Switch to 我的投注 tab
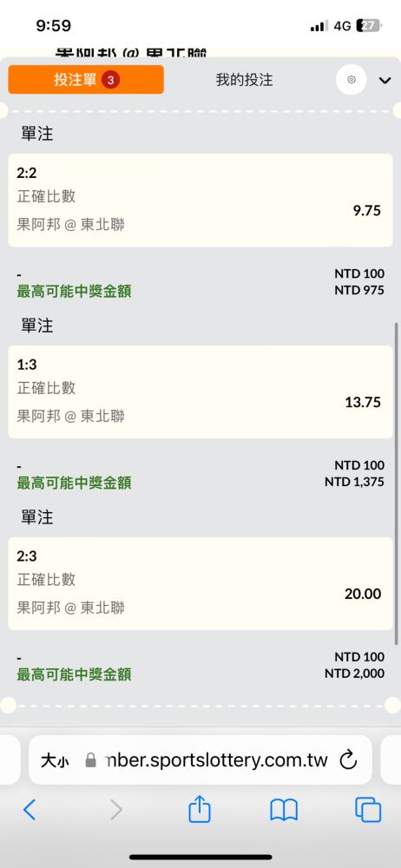Image resolution: width=401 pixels, height=868 pixels. (244, 80)
